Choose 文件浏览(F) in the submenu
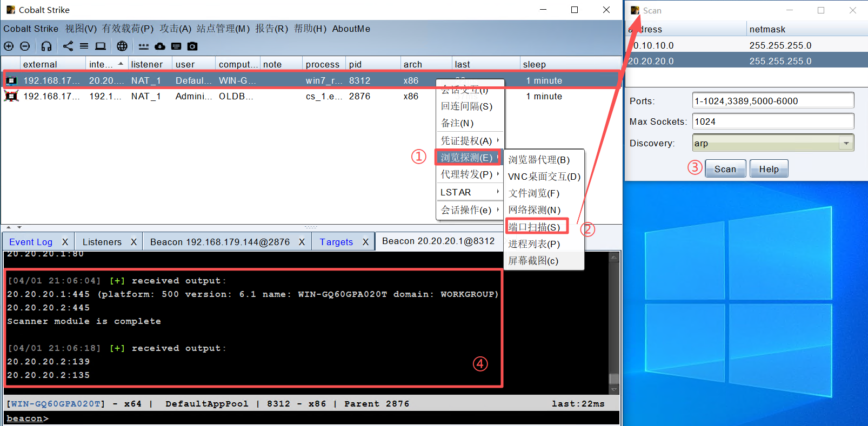 pyautogui.click(x=544, y=193)
